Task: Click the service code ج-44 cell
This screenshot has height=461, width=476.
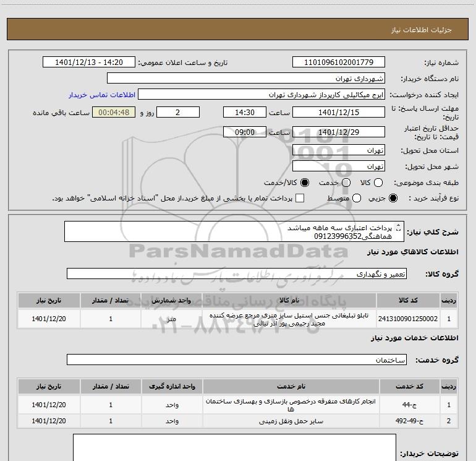Action: point(409,405)
